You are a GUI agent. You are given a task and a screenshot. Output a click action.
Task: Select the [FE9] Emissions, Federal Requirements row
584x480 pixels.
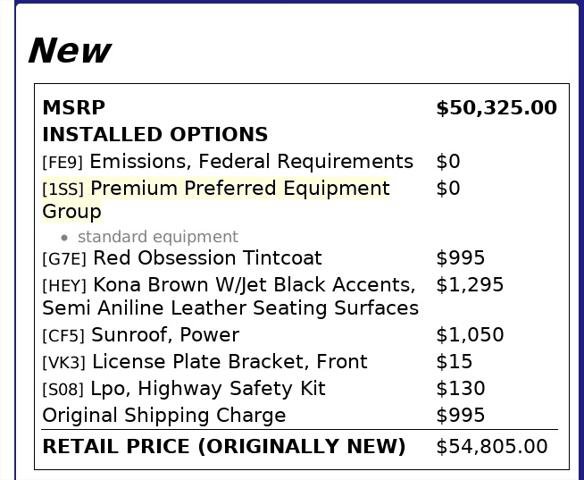[x=300, y=162]
